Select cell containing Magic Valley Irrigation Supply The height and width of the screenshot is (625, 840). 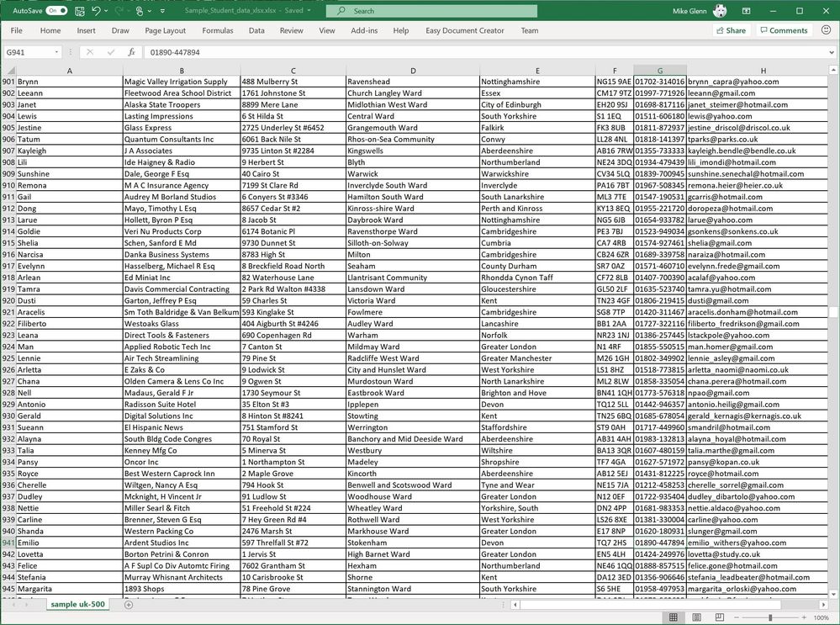coord(182,82)
